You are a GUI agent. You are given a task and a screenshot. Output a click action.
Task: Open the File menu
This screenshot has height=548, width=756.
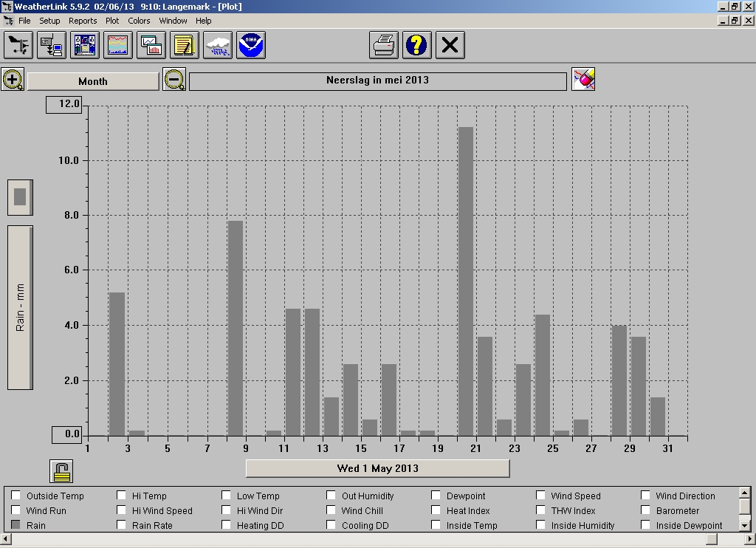24,21
